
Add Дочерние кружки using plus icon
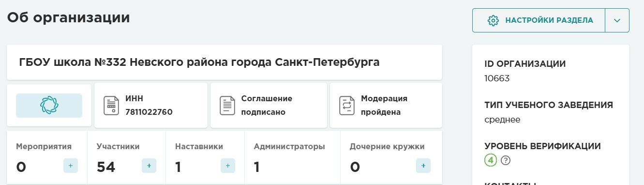click(x=423, y=166)
